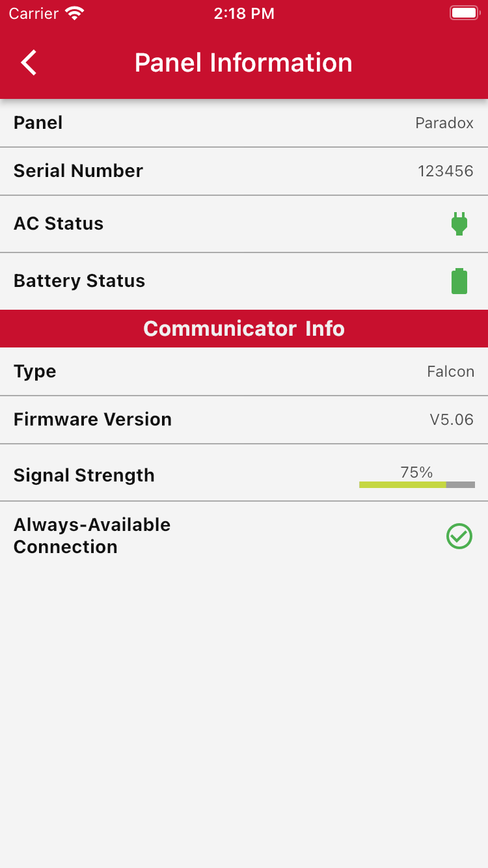Tap the Communicator Info section header
This screenshot has height=868, width=488.
point(244,329)
